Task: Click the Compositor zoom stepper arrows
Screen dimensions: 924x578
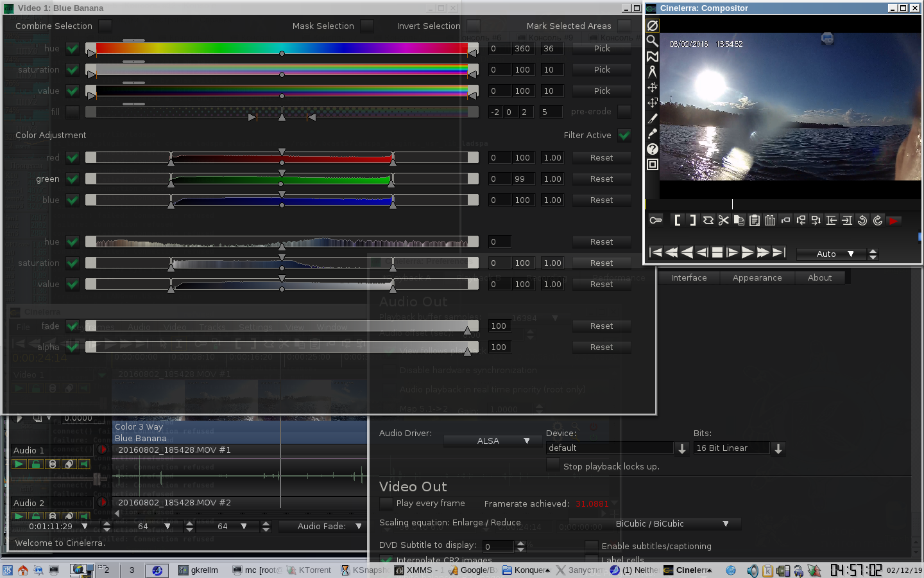Action: 873,254
